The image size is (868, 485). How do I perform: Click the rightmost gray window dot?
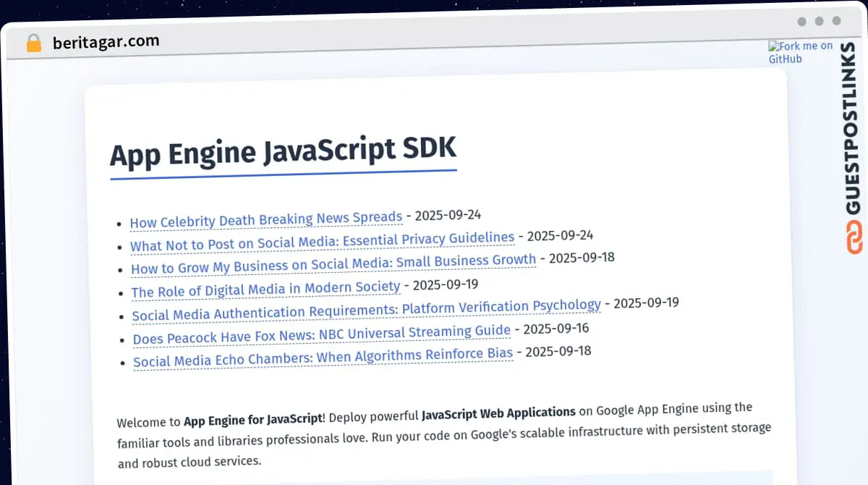point(837,21)
